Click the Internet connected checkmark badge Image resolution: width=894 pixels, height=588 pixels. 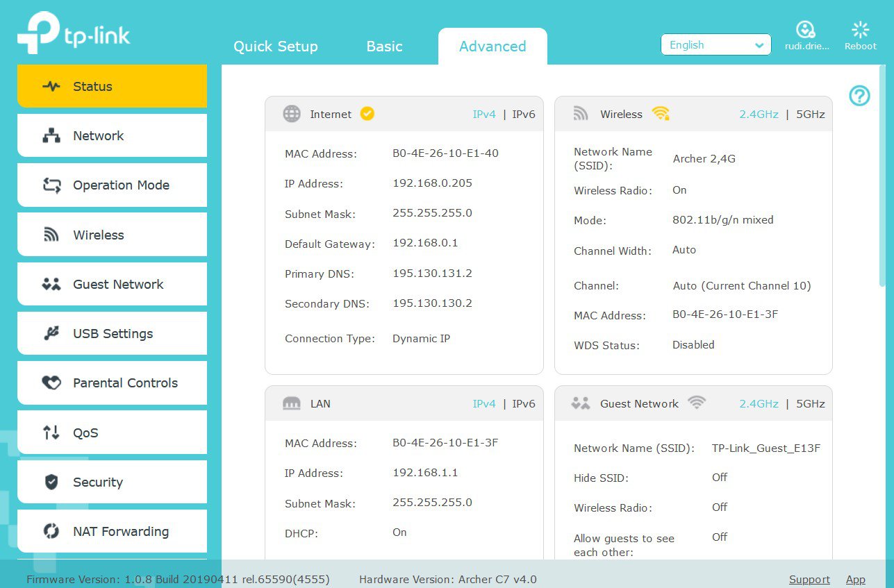pos(367,113)
